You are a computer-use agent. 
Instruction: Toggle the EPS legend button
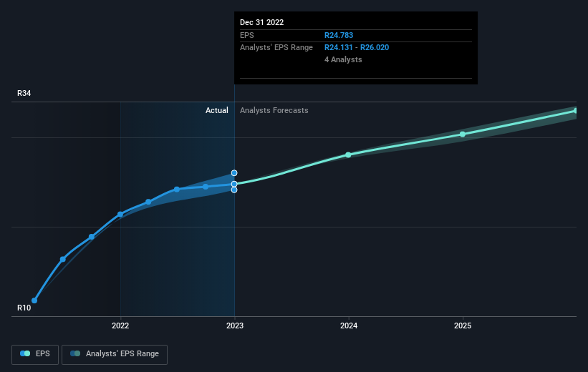pos(35,354)
